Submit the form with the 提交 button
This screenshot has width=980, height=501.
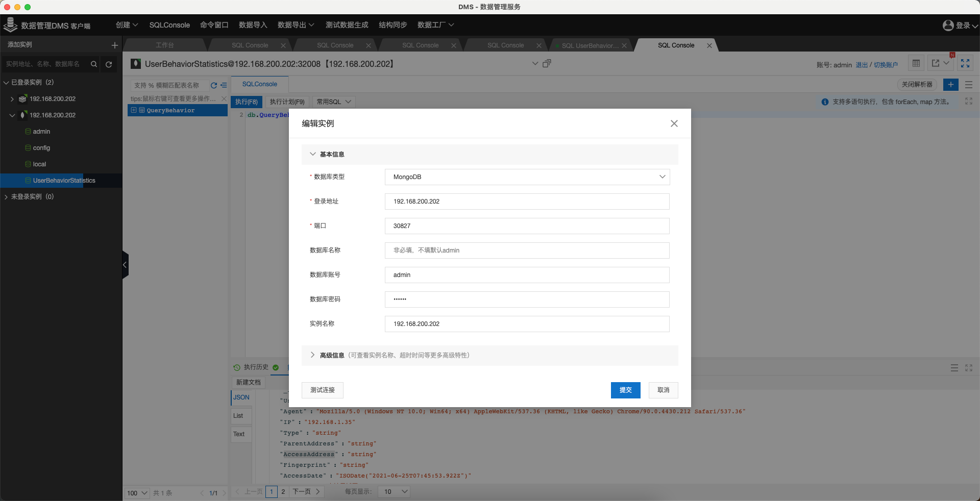pos(625,390)
